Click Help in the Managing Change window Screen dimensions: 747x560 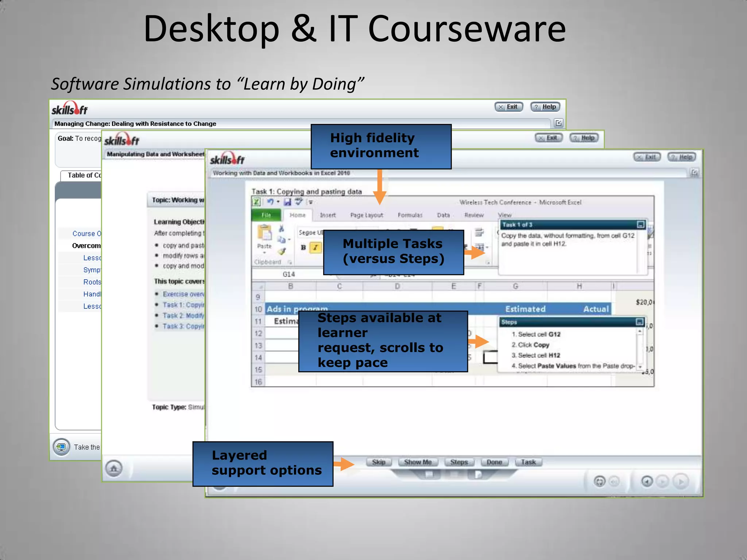(x=545, y=107)
